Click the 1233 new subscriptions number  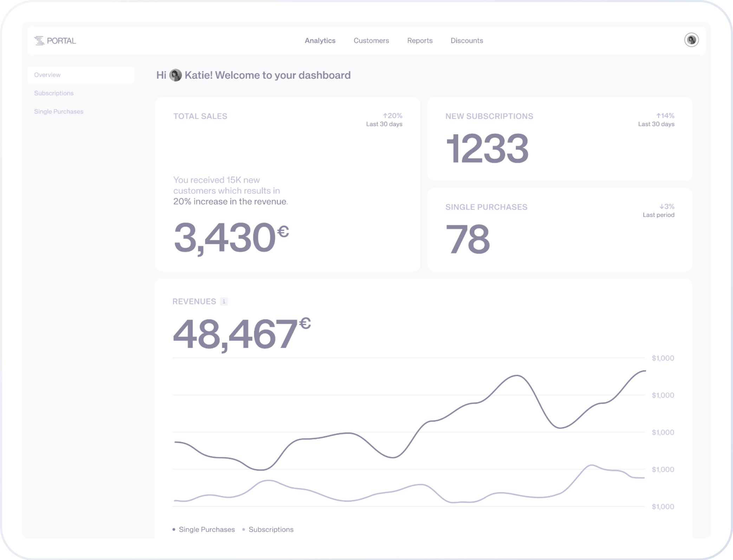coord(487,148)
